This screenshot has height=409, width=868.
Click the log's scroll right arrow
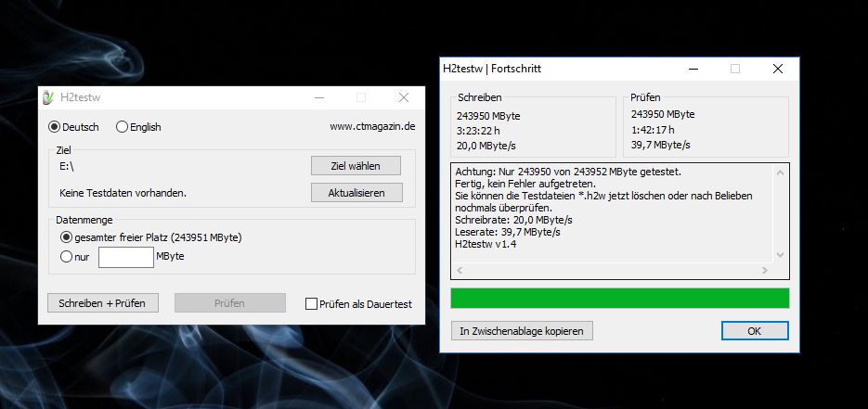(x=764, y=270)
